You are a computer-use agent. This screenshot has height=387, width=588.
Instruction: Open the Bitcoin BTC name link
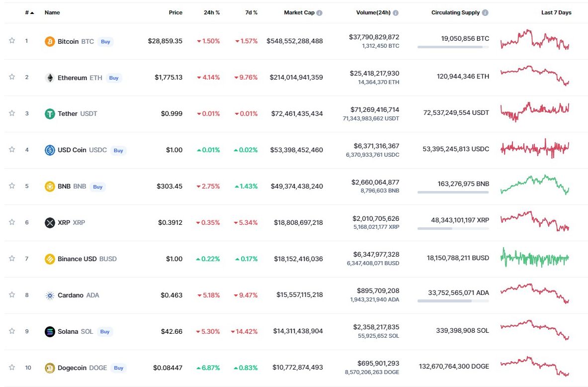[76, 41]
